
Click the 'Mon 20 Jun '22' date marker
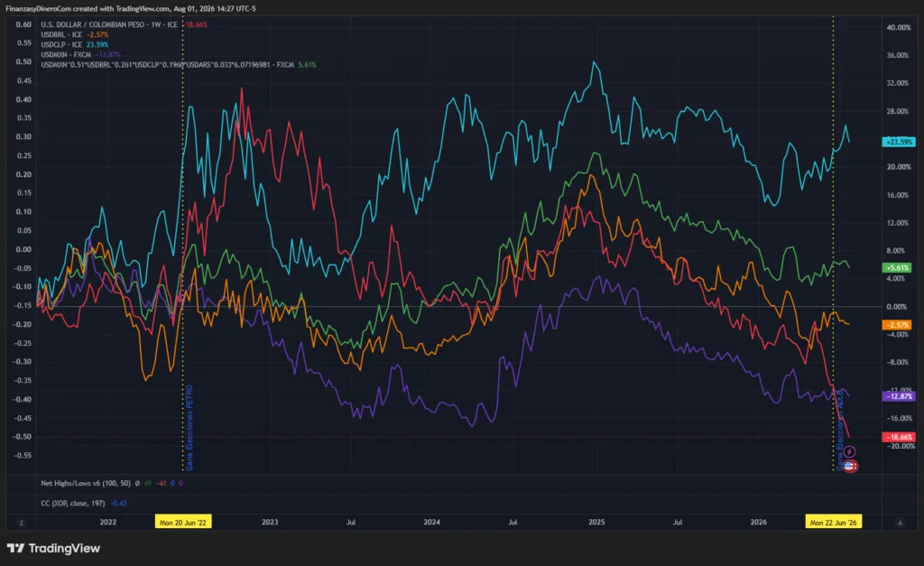pos(182,523)
